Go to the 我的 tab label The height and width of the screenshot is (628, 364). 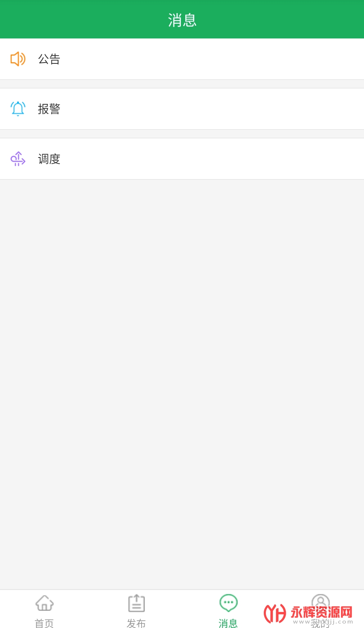320,623
